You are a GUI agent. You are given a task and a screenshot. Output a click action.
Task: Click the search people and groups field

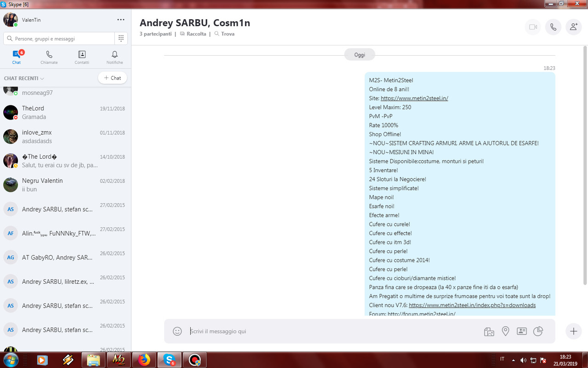coord(59,39)
